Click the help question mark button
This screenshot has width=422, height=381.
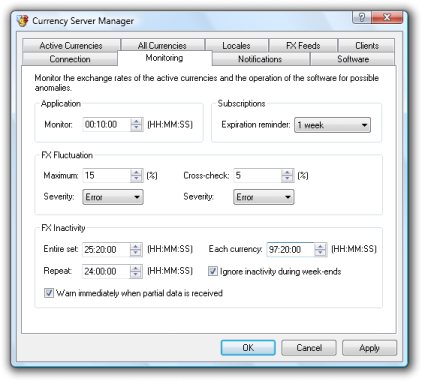pyautogui.click(x=362, y=17)
